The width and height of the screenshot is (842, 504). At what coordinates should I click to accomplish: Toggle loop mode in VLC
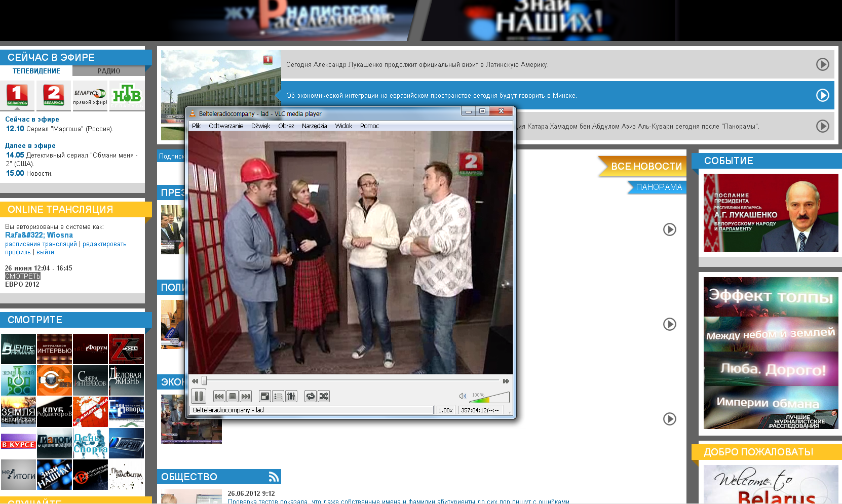(x=310, y=396)
